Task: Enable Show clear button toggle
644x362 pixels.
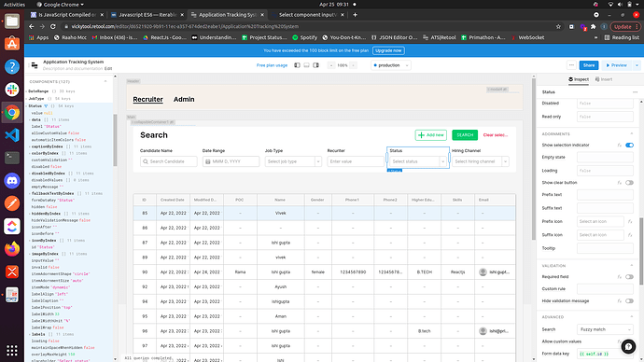Action: click(x=629, y=183)
